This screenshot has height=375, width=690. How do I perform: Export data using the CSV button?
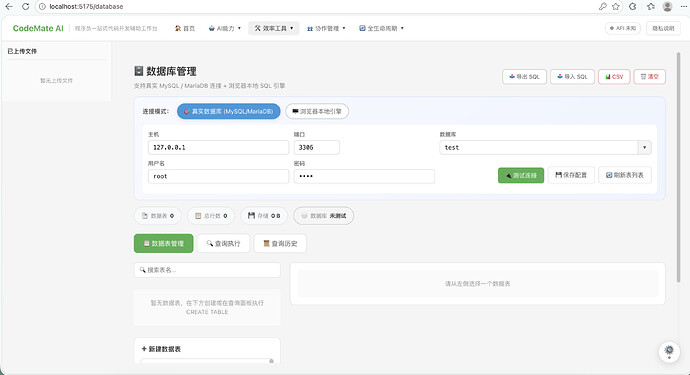click(x=614, y=77)
